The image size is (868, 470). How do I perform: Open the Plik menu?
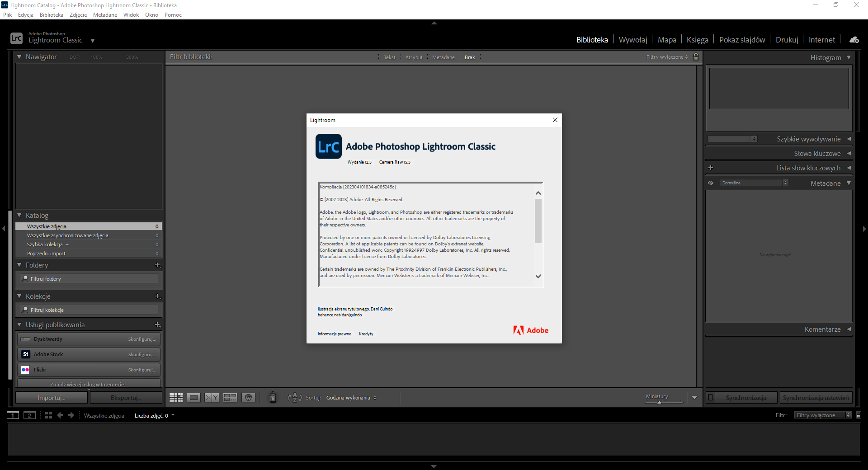pos(8,15)
